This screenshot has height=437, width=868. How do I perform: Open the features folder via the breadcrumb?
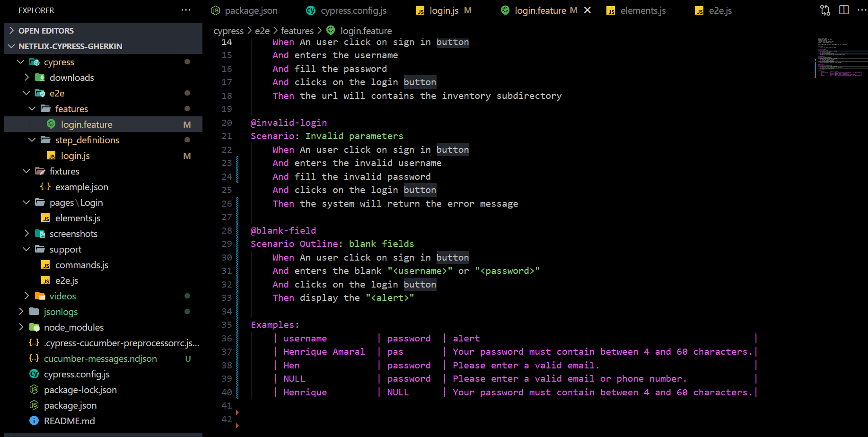297,30
